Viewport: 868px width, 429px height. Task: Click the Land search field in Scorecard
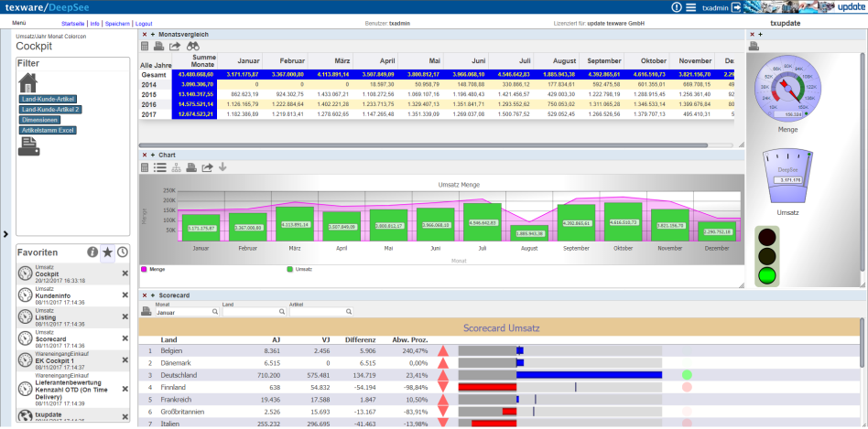(x=249, y=312)
